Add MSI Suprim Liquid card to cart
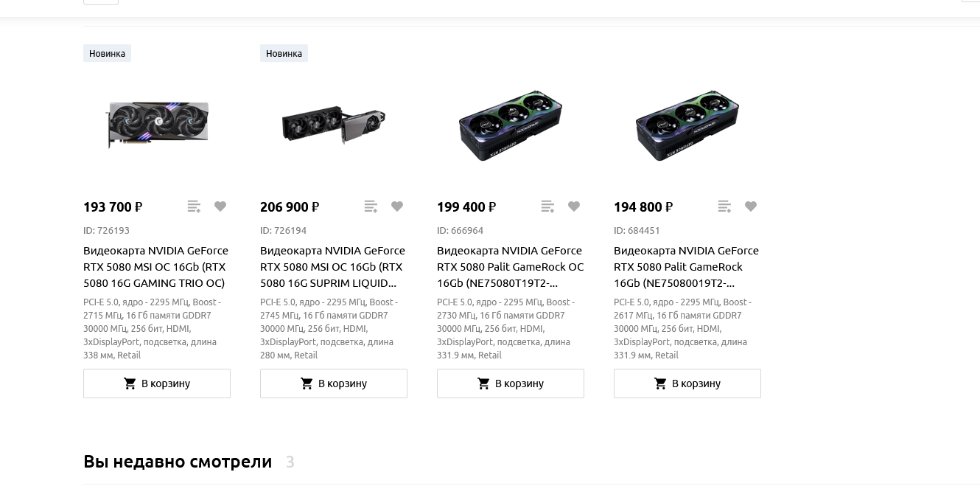Screen dimensions: 980x486 (334, 383)
